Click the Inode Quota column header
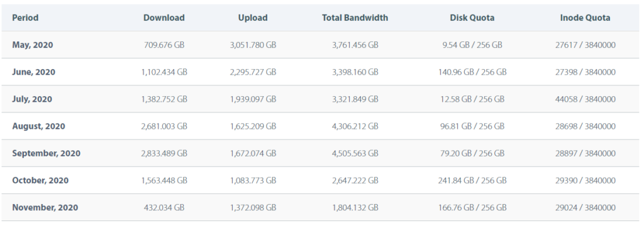Image resolution: width=644 pixels, height=228 pixels. click(586, 18)
